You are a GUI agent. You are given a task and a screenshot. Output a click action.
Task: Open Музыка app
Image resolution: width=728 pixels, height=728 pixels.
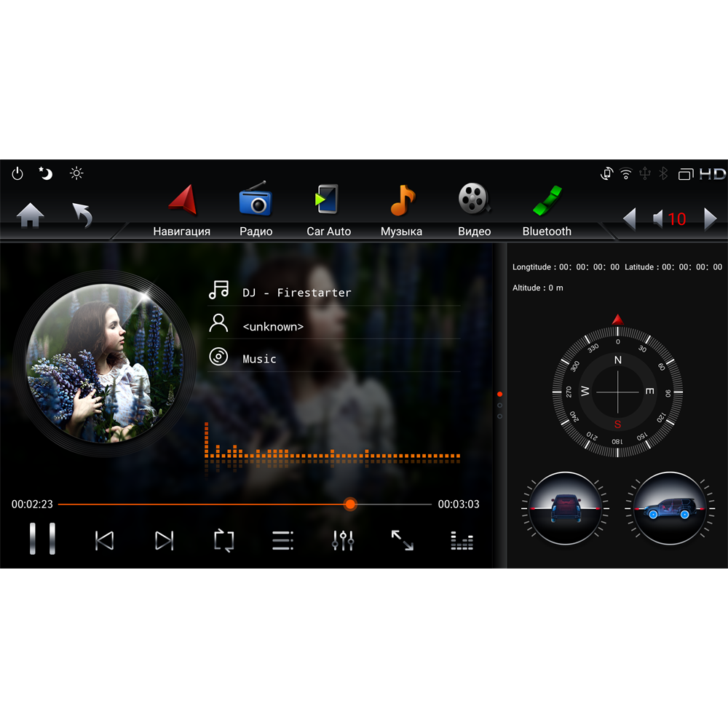click(x=402, y=210)
